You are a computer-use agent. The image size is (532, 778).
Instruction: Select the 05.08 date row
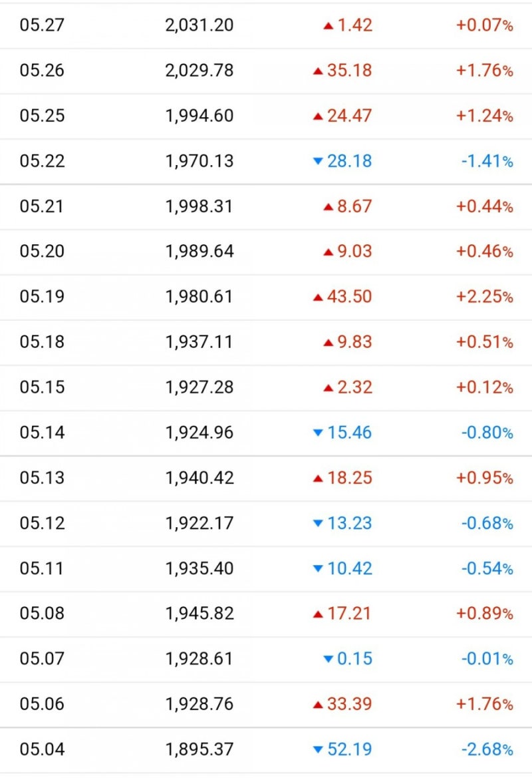tap(42, 614)
